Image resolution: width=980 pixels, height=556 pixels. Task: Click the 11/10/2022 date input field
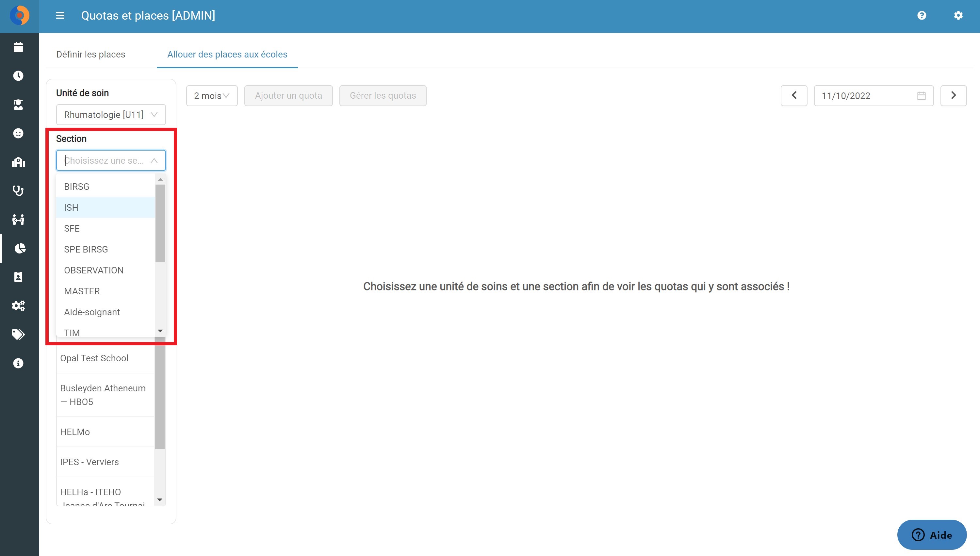tap(874, 95)
